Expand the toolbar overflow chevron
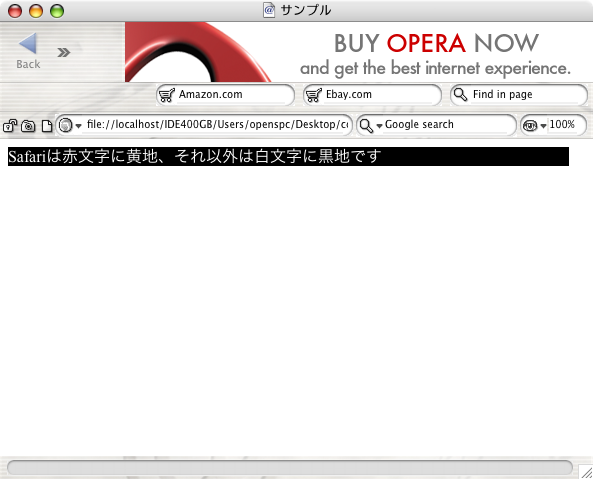The height and width of the screenshot is (479, 593). coord(64,52)
